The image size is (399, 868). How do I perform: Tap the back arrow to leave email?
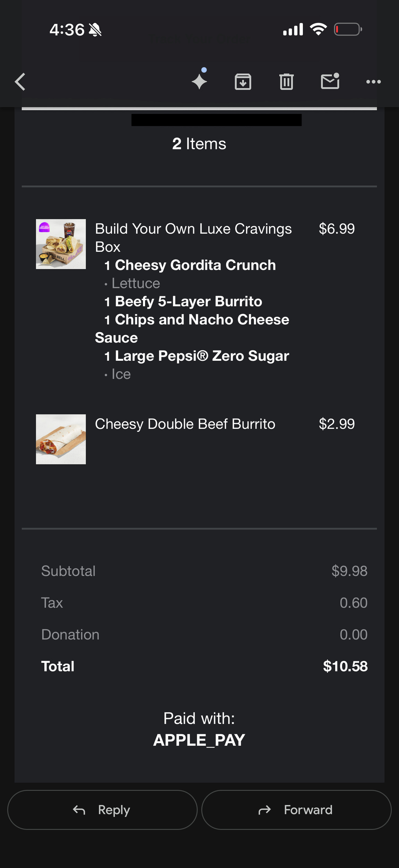tap(20, 82)
